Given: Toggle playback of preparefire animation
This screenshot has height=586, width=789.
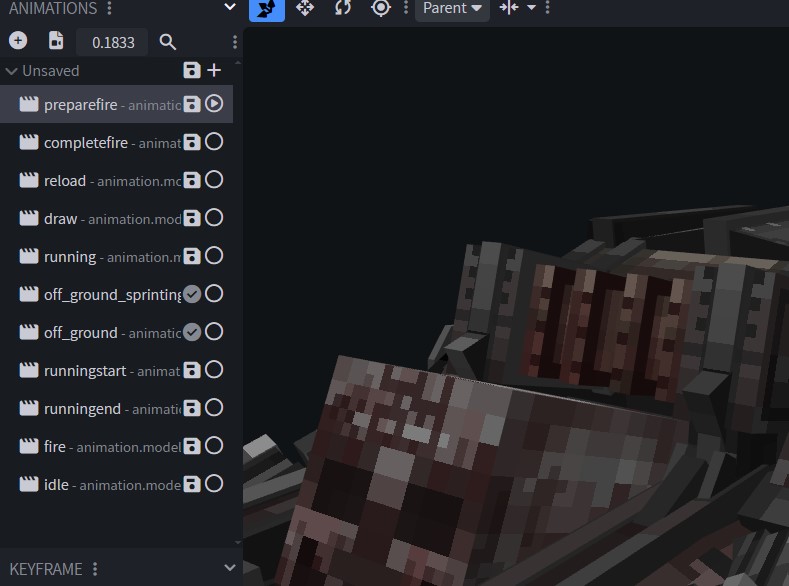Looking at the screenshot, I should click(214, 104).
